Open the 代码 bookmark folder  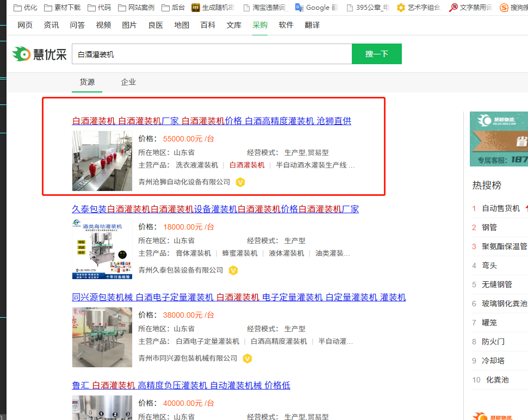pyautogui.click(x=99, y=8)
